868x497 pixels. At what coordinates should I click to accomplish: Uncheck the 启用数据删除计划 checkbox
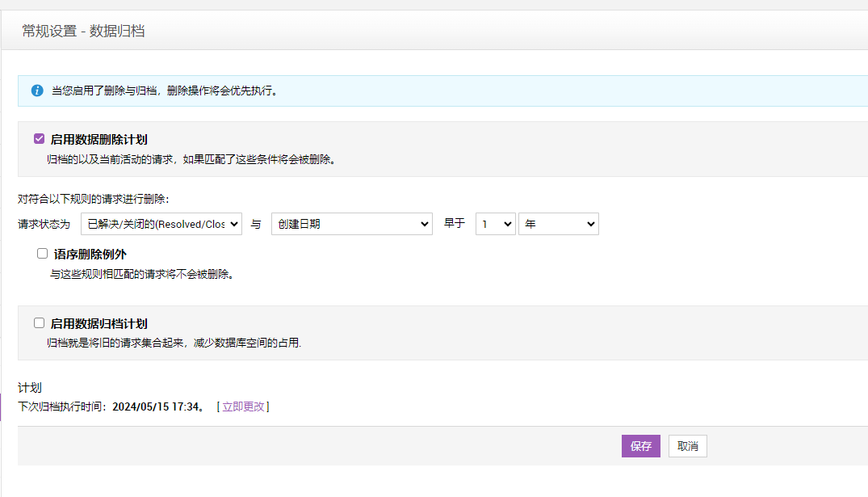click(x=39, y=139)
